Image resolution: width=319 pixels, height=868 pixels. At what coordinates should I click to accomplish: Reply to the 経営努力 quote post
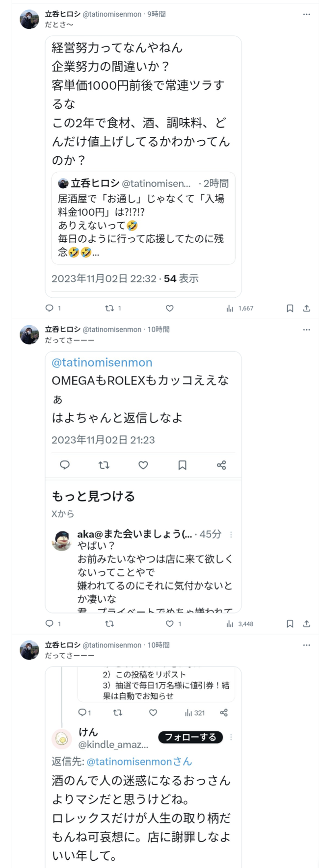pyautogui.click(x=50, y=308)
